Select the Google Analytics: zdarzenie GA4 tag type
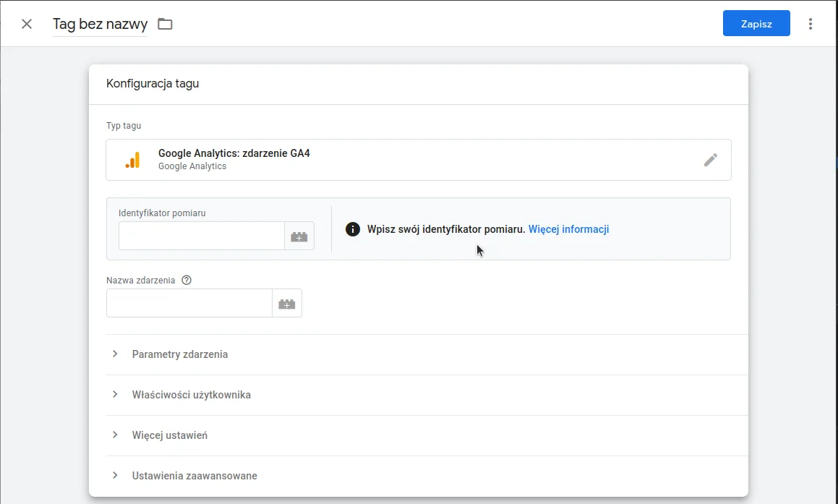This screenshot has width=838, height=504. [419, 160]
